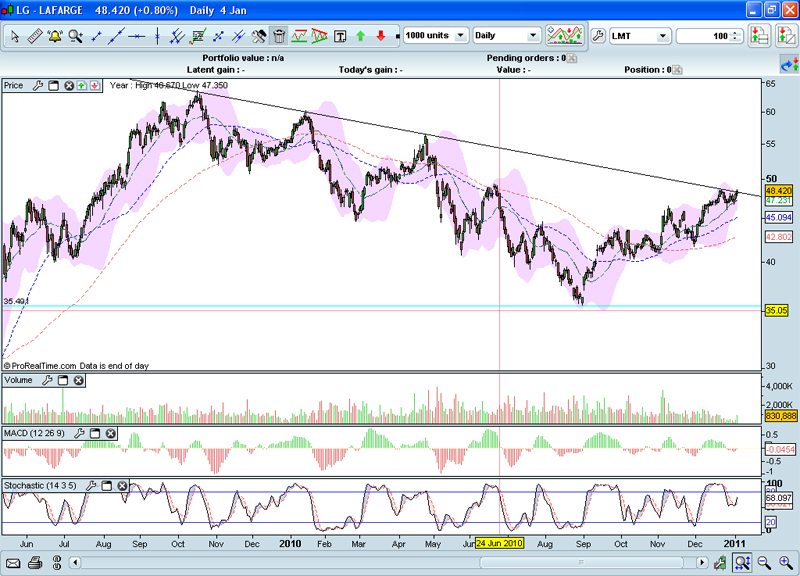Open the Daily timeframe dropdown
Screen dimensions: 800x576
coord(506,36)
